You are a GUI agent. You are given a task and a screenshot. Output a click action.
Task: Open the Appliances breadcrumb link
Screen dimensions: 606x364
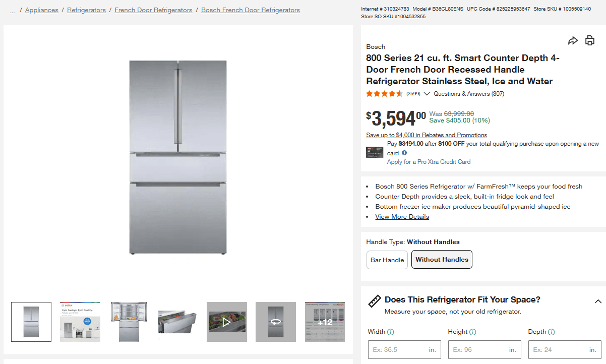click(x=41, y=10)
